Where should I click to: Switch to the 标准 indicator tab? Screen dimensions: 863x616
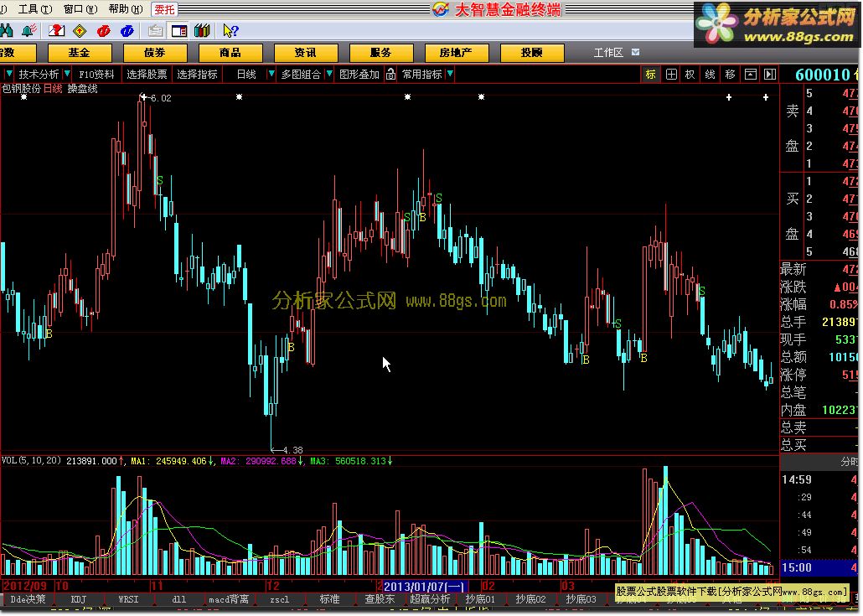[329, 599]
